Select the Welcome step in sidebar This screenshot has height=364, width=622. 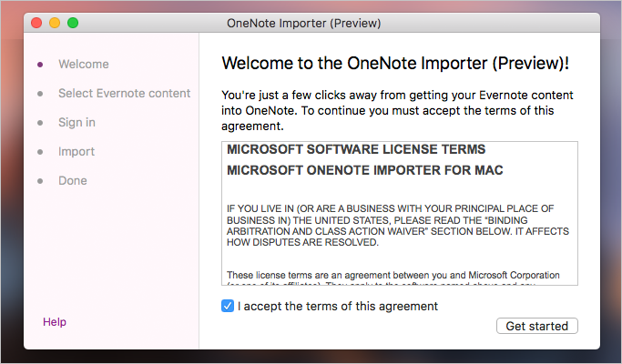pyautogui.click(x=83, y=65)
